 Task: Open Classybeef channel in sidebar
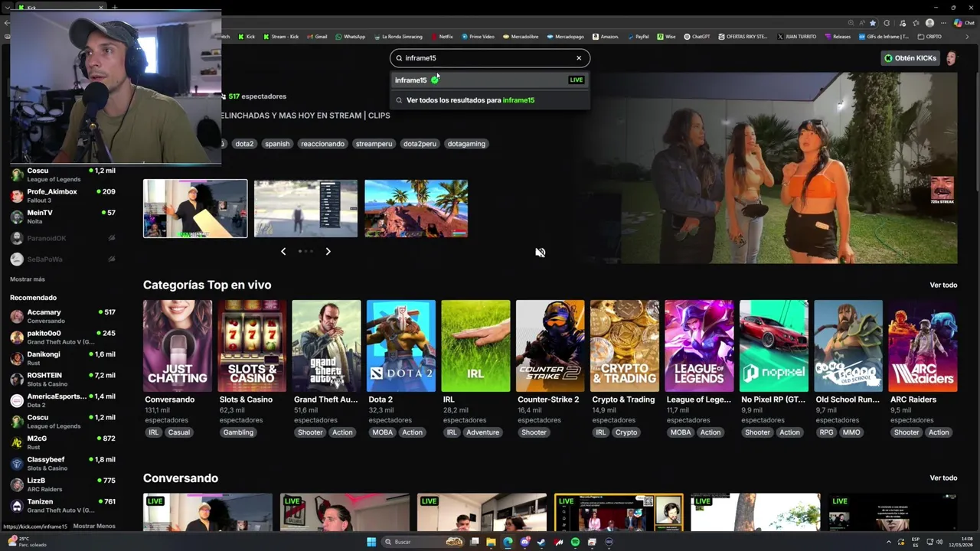coord(63,464)
